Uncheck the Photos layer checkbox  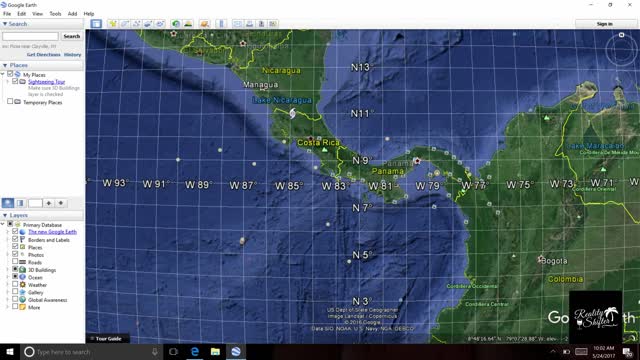15,254
